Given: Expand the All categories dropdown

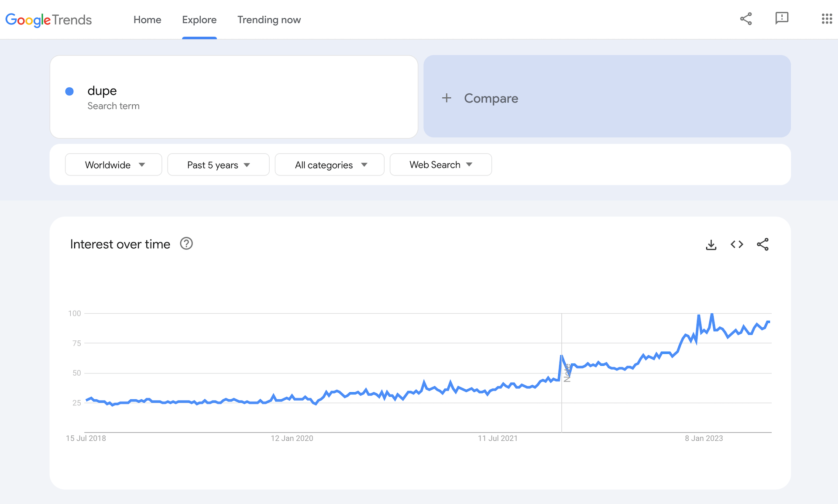Looking at the screenshot, I should pyautogui.click(x=329, y=165).
